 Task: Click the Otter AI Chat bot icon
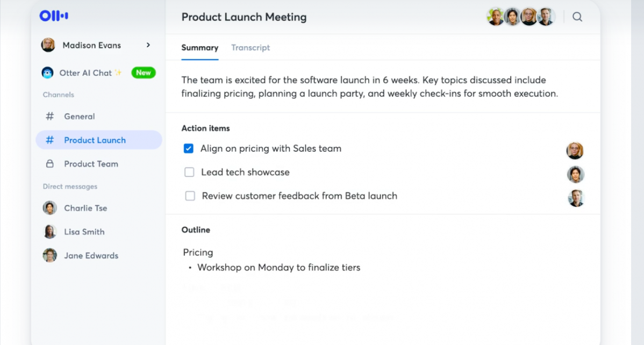click(x=48, y=73)
